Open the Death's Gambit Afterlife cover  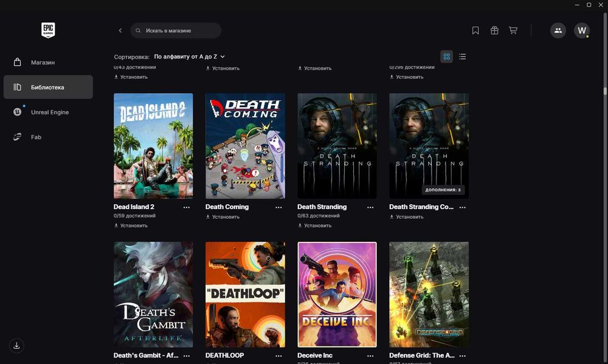[x=153, y=295]
